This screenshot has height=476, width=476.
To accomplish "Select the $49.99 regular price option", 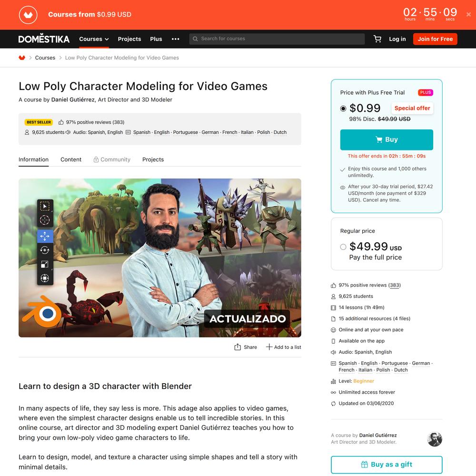I will pyautogui.click(x=343, y=247).
